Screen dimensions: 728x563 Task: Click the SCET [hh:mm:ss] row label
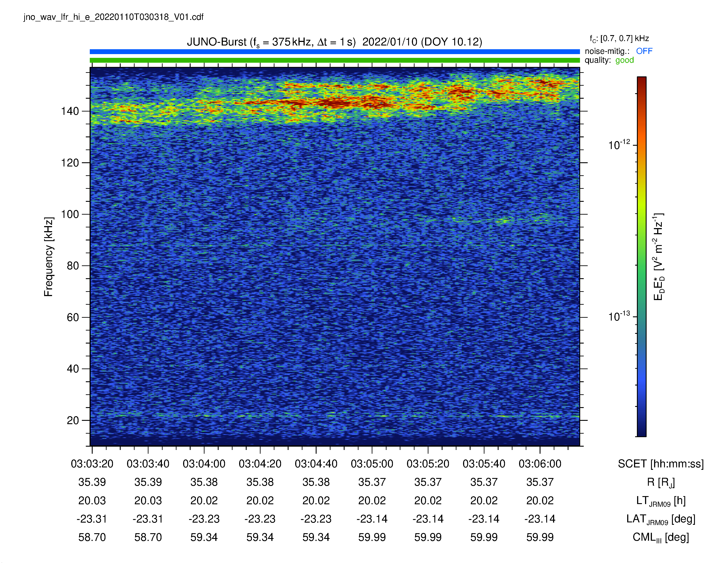pos(661,464)
